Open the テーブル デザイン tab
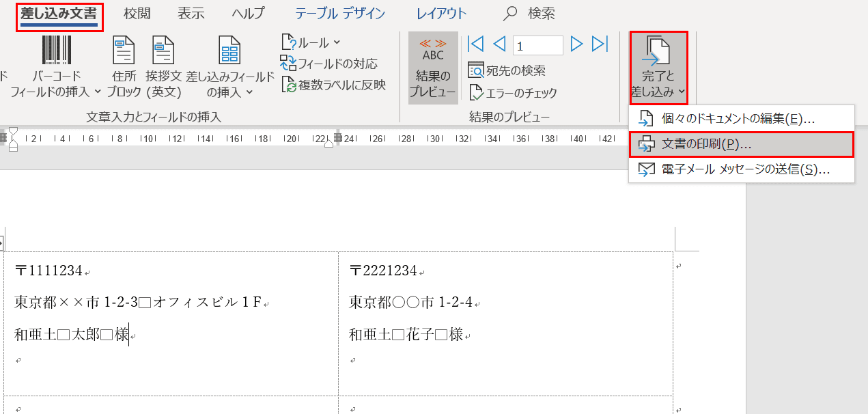The image size is (868, 414). click(340, 14)
